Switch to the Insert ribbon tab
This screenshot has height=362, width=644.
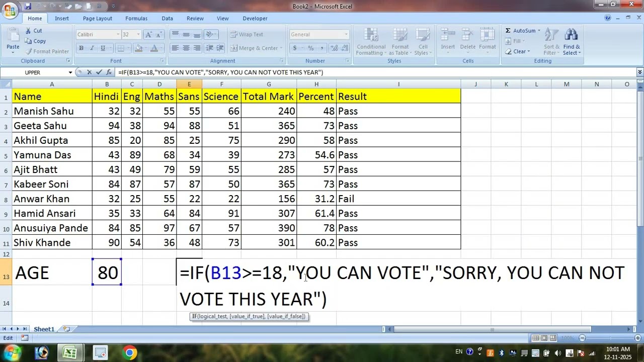point(62,19)
